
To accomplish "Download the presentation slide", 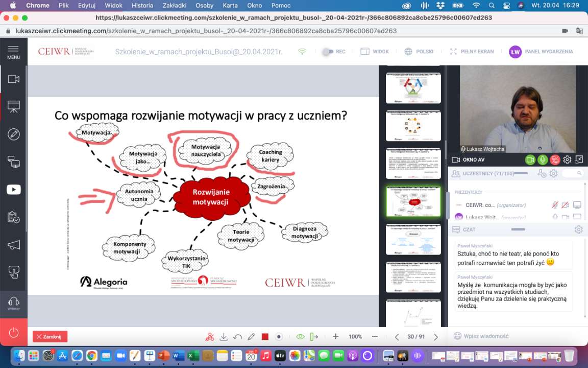I will coord(224,337).
